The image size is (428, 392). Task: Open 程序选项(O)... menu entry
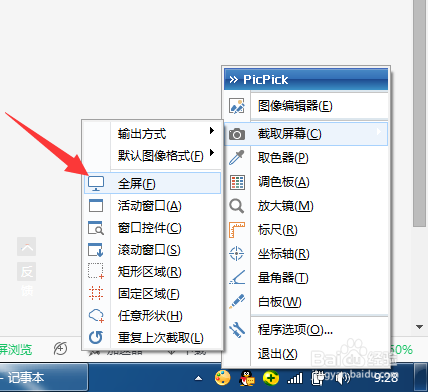click(x=306, y=330)
